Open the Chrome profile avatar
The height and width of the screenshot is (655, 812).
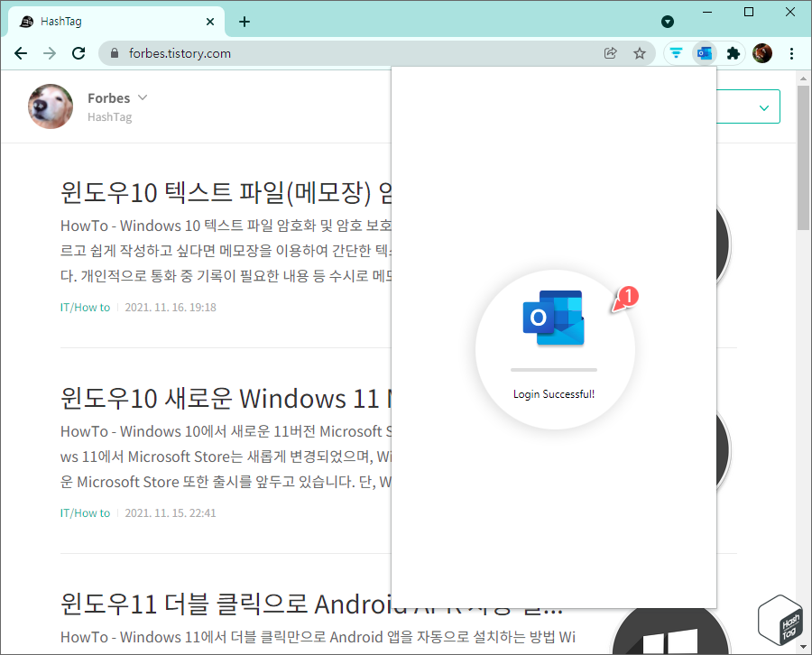762,53
